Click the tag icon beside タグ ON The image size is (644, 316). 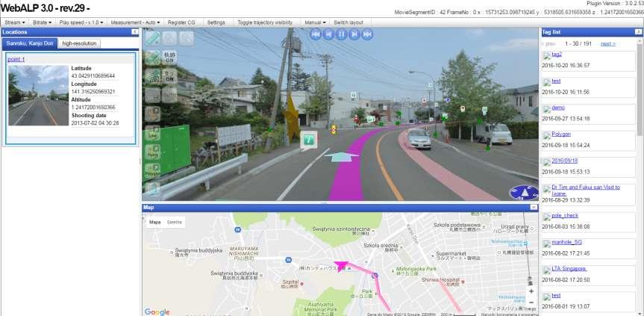pyautogui.click(x=152, y=76)
